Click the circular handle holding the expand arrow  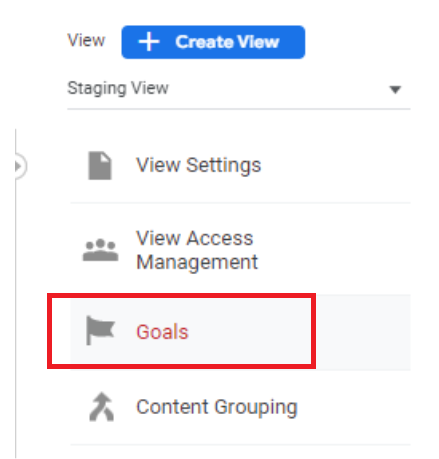[x=20, y=166]
